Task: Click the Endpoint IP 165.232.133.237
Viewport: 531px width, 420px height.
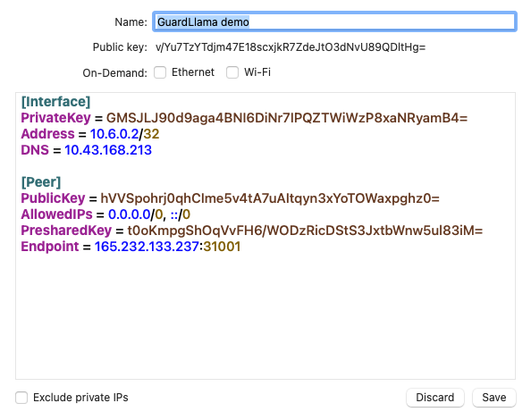Action: 147,247
